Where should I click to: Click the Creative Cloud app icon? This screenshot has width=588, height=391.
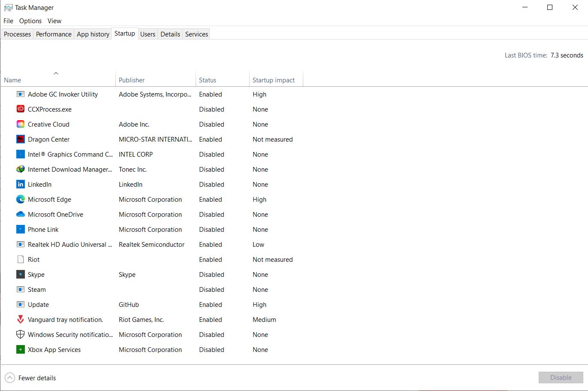(20, 124)
